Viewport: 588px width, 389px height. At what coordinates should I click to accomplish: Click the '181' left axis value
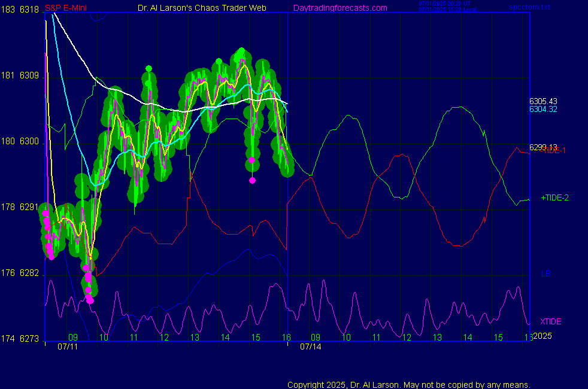(x=8, y=75)
